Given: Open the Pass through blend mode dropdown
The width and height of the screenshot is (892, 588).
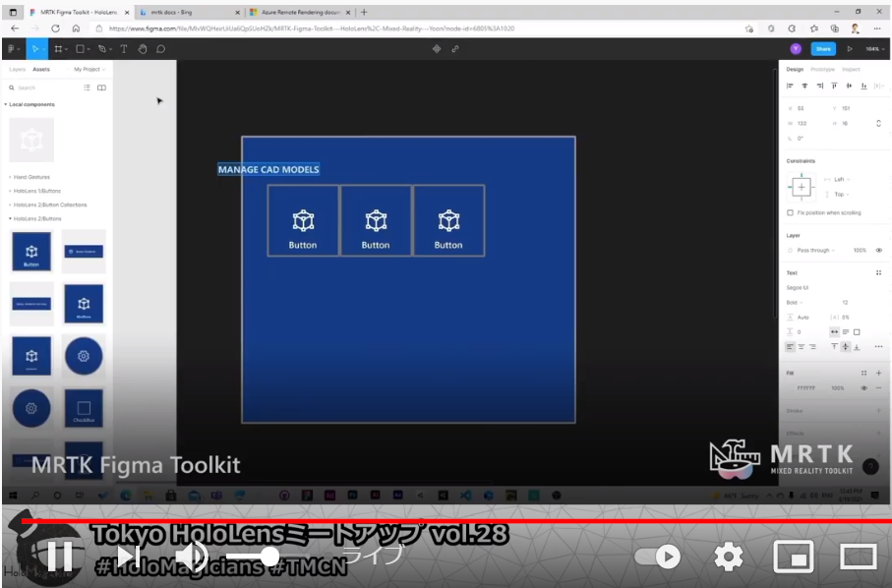Looking at the screenshot, I should point(815,250).
